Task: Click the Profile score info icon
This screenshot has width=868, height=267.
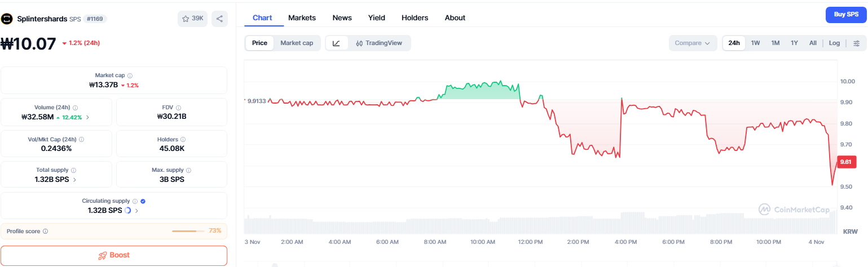Action: [x=45, y=231]
